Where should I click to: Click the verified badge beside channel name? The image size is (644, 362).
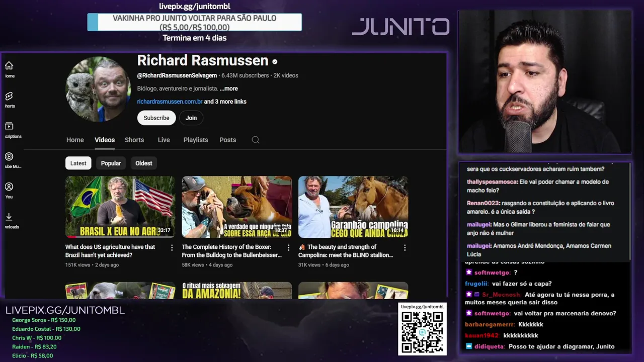275,62
